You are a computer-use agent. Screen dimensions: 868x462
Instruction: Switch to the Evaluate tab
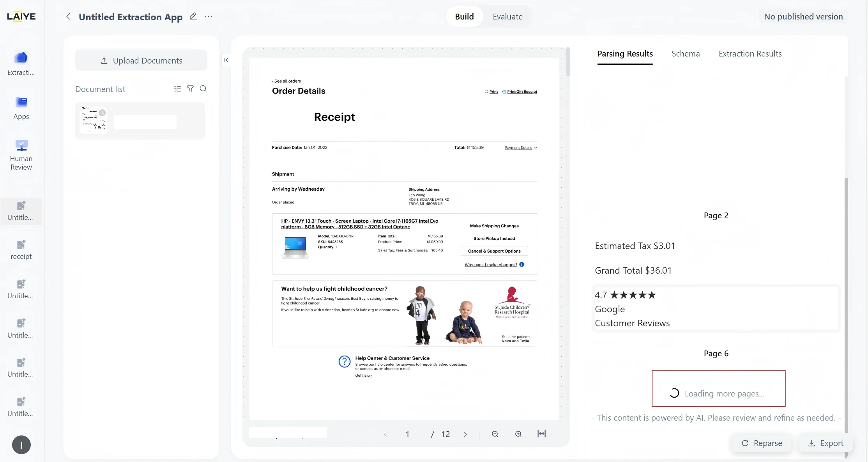coord(507,17)
